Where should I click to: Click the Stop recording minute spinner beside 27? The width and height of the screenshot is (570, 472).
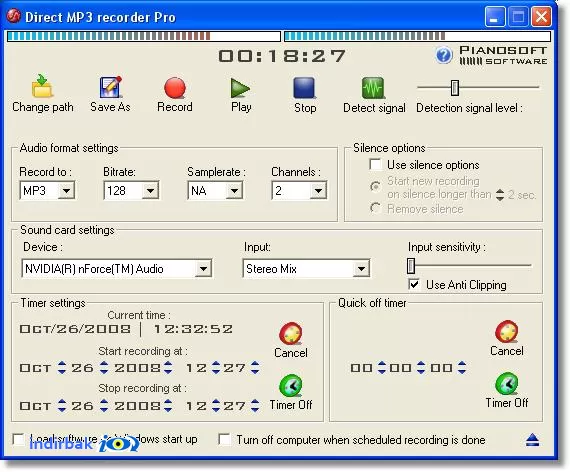click(255, 405)
